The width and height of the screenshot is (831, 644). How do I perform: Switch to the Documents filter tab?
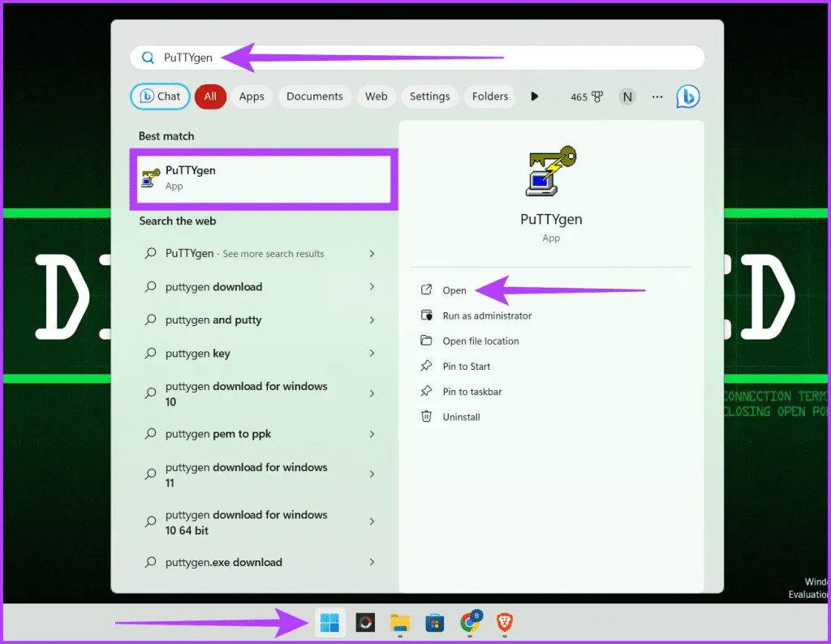click(315, 97)
